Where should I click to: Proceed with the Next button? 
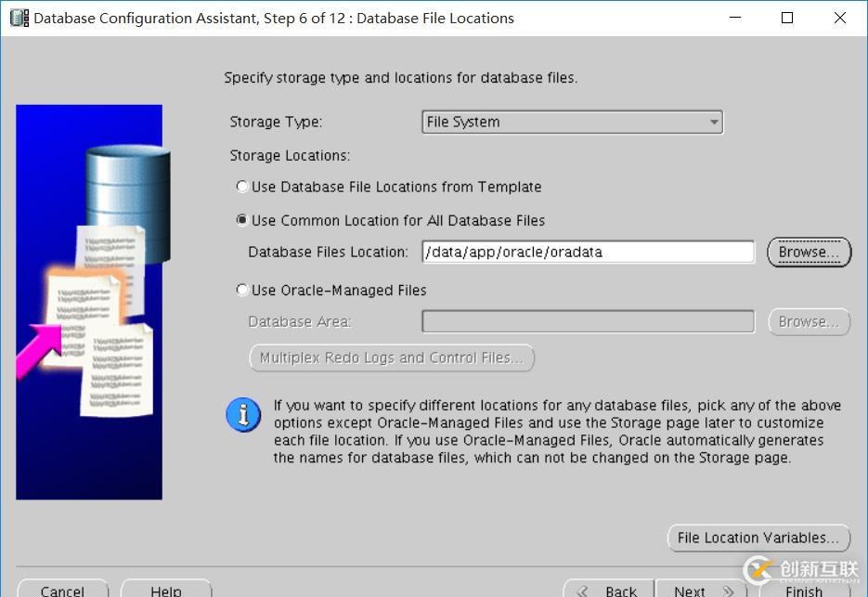coord(702,590)
